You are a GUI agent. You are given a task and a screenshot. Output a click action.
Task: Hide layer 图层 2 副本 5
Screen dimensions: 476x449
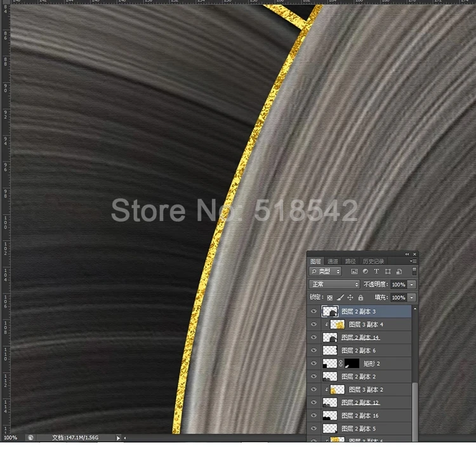click(x=314, y=429)
